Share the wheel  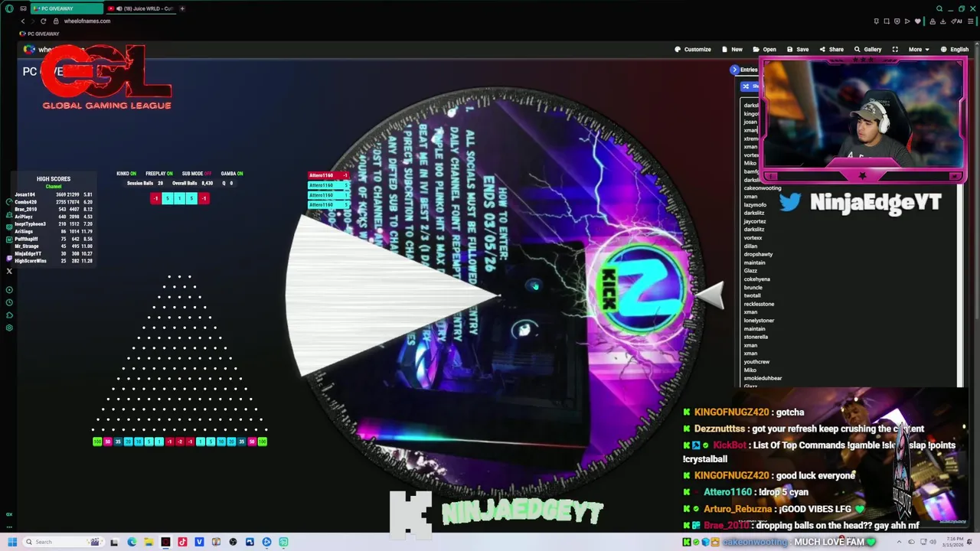pyautogui.click(x=831, y=49)
